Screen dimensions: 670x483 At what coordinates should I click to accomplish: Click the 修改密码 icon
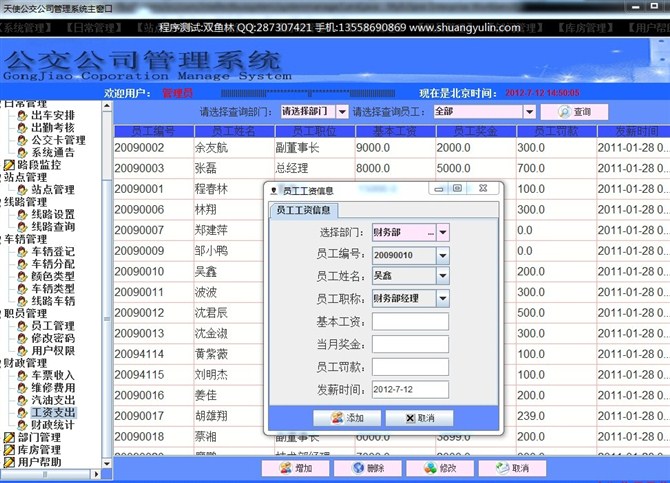(x=23, y=338)
